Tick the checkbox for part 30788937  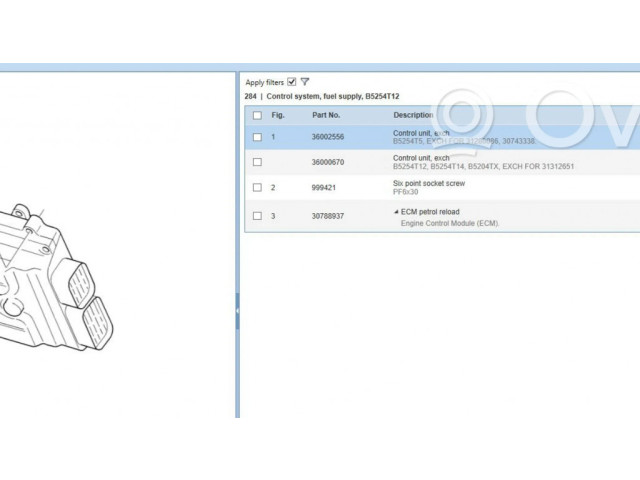[x=257, y=216]
